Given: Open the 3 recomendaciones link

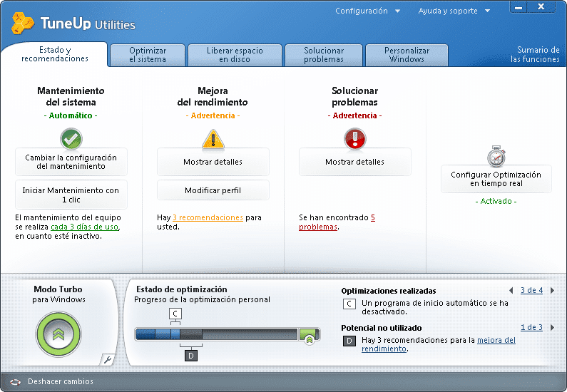Looking at the screenshot, I should (208, 217).
